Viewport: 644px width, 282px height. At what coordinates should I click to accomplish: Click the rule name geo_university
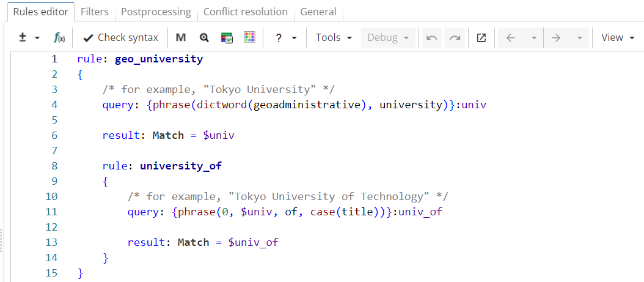(159, 59)
